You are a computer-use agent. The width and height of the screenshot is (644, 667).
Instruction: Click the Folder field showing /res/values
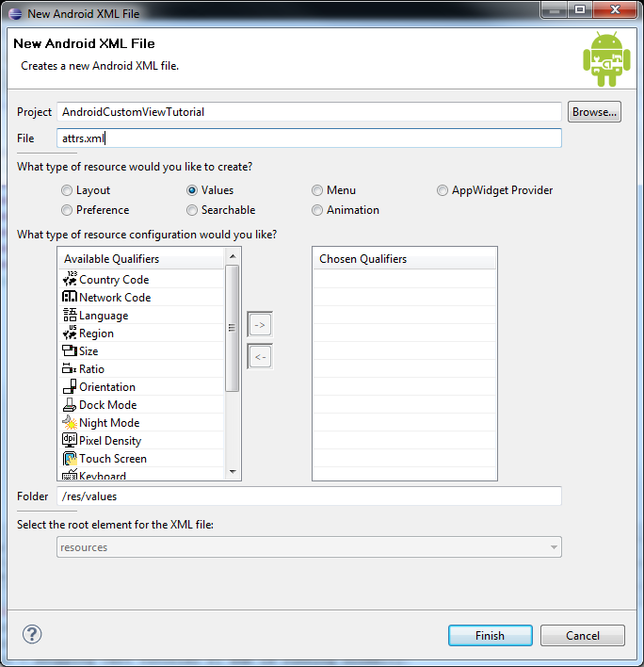pos(309,496)
